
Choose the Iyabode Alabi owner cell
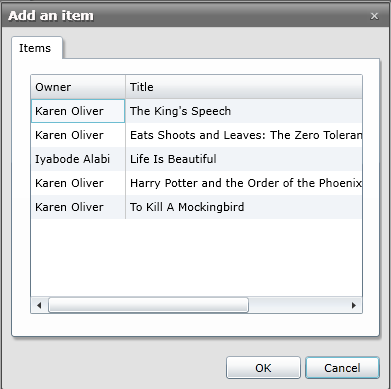78,159
